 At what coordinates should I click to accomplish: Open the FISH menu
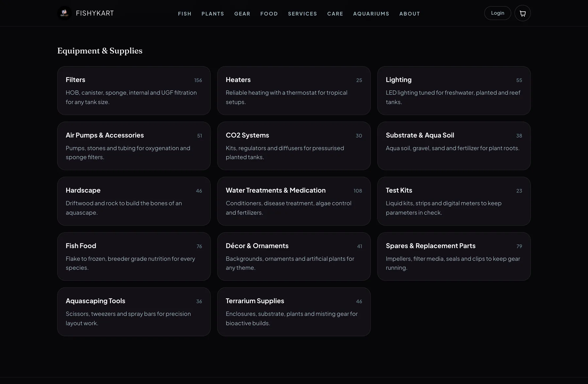(x=185, y=14)
